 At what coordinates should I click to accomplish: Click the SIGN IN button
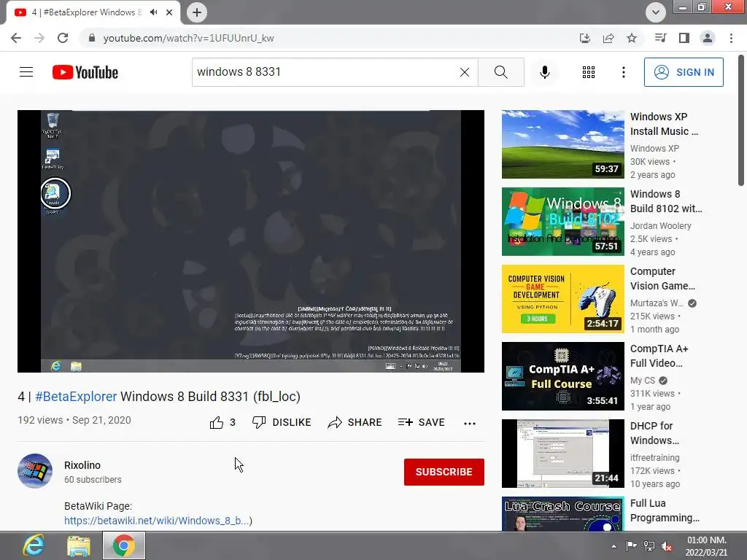click(684, 72)
